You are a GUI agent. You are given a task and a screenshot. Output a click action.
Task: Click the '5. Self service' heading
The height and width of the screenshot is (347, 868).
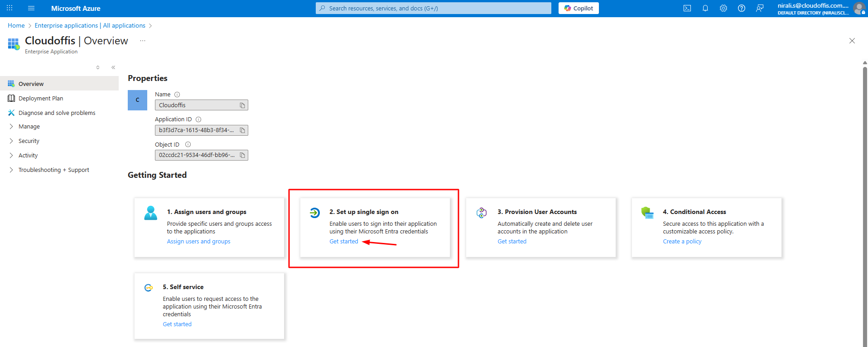(183, 287)
